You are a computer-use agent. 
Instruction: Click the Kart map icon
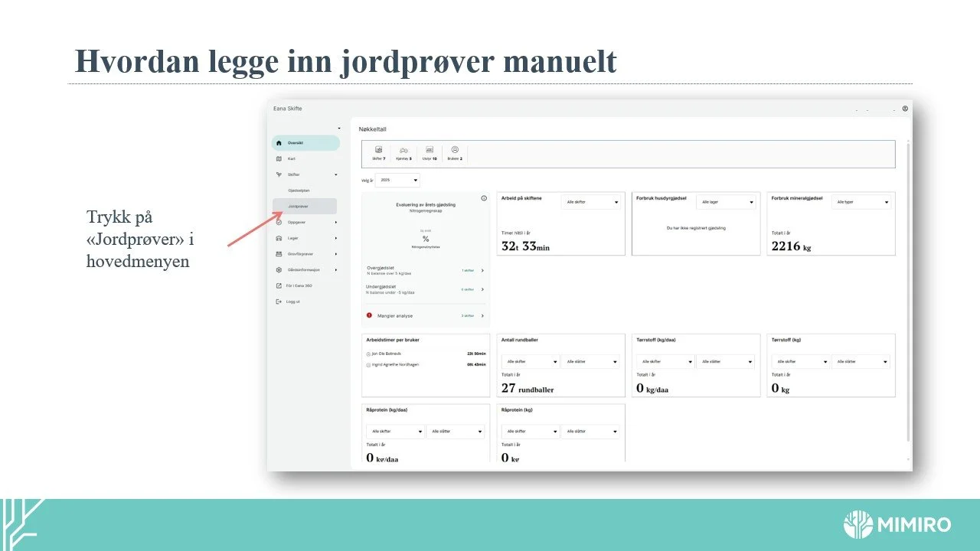[279, 158]
